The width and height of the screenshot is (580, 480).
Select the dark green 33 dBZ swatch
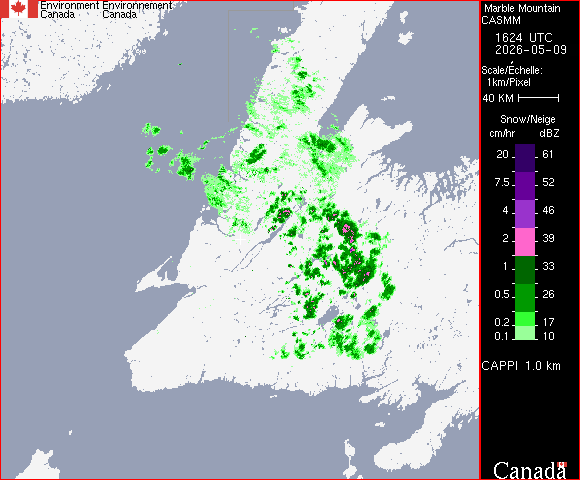click(x=525, y=270)
